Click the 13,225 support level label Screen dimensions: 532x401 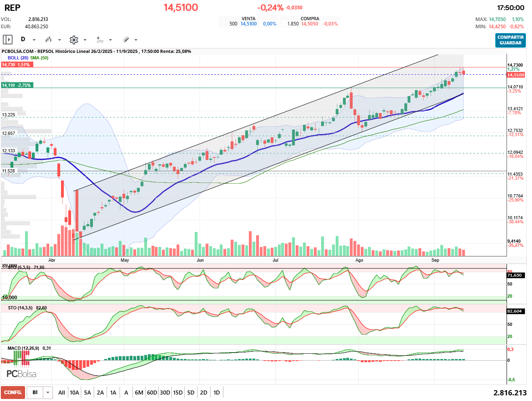(8, 115)
